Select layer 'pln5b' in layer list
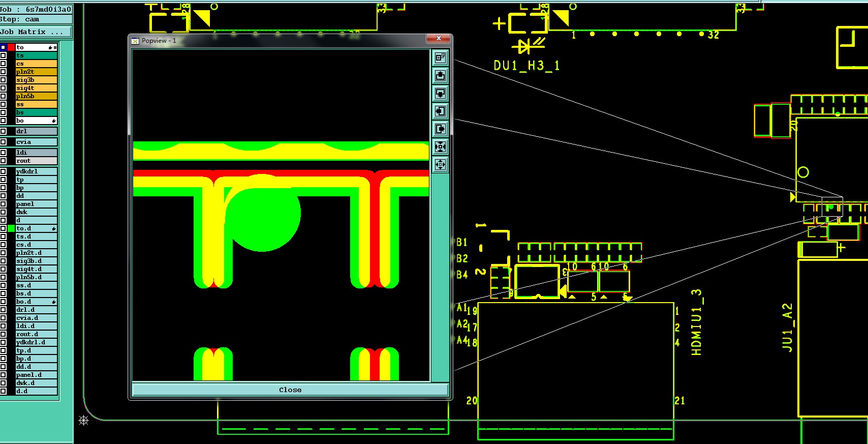Screen dimensions: 868x444 point(37,96)
